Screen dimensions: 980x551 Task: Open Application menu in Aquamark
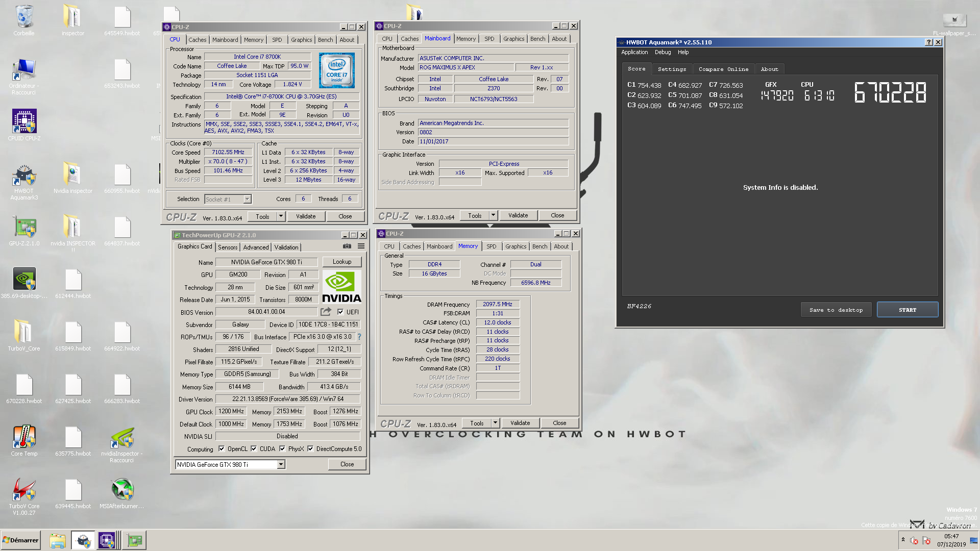(634, 52)
